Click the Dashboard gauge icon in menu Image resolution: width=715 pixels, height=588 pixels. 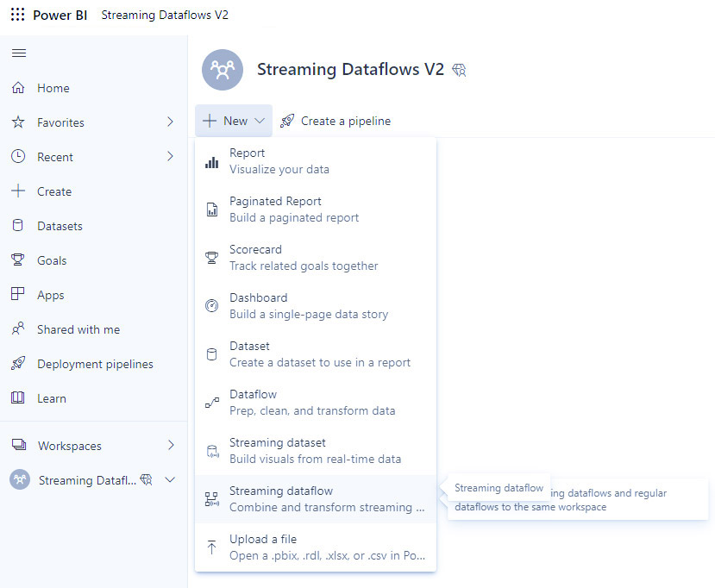click(211, 306)
